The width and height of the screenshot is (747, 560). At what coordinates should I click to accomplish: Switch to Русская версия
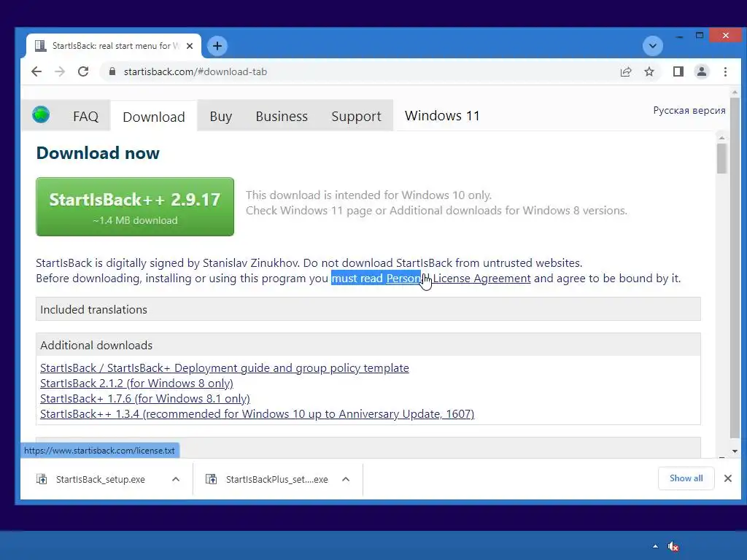pos(689,111)
